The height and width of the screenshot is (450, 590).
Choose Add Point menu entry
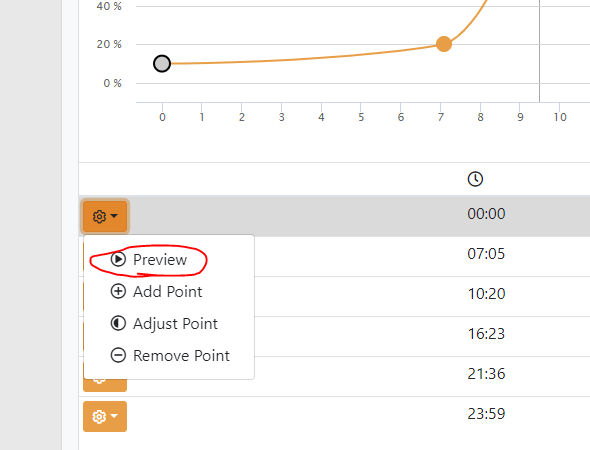(x=169, y=292)
